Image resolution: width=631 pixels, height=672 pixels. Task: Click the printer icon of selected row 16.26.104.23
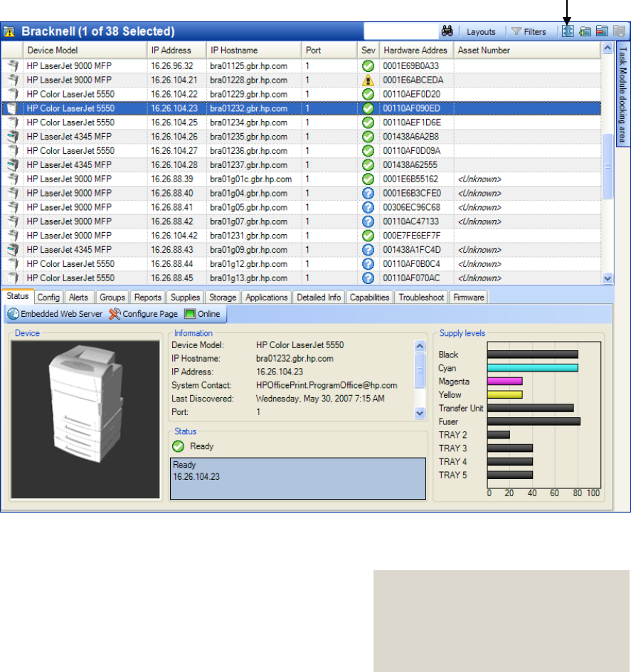pos(13,108)
